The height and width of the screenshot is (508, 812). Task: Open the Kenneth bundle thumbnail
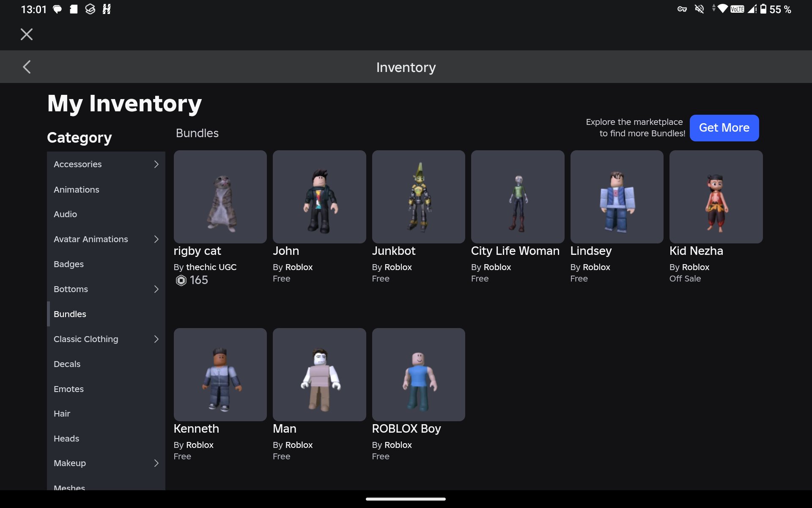(220, 375)
